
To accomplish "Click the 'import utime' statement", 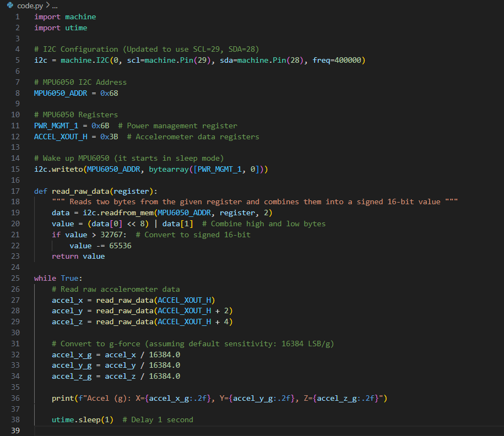I will [60, 28].
